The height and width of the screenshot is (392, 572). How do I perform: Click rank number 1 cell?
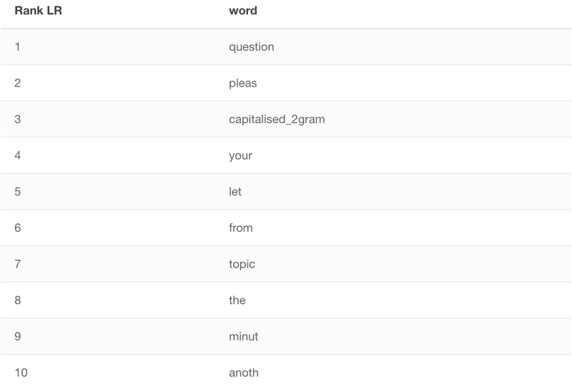tap(17, 46)
